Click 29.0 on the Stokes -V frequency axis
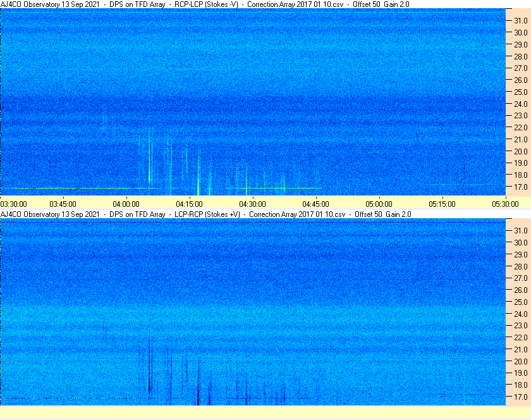Viewport: 531px width, 420px height. 521,45
